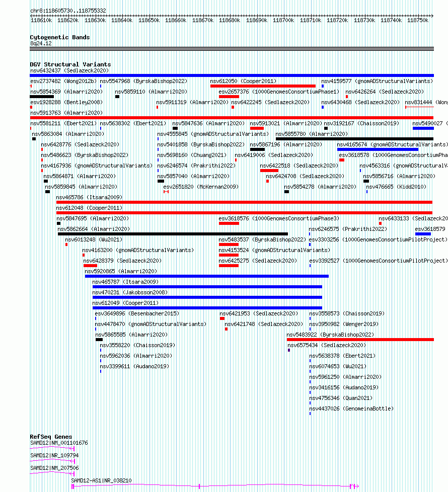Click the black nsv5854369 variant bar
This screenshot has width=448, height=492.
click(x=42, y=97)
